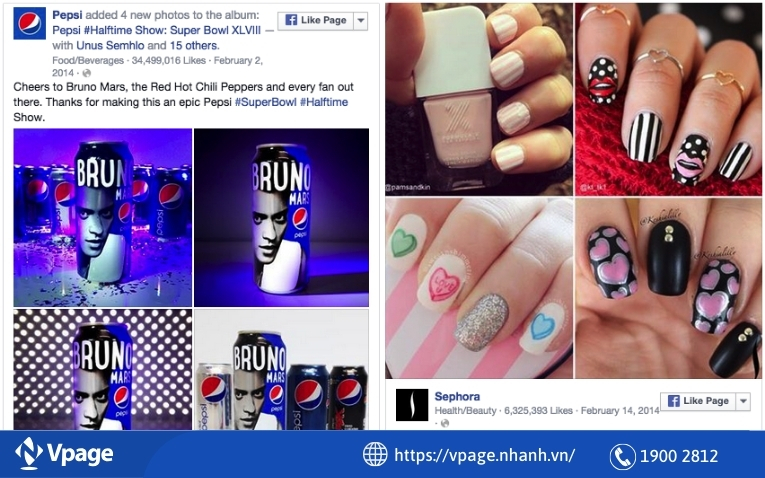The width and height of the screenshot is (765, 478).
Task: Open Unus Semhlo tagged profile
Action: [x=110, y=45]
